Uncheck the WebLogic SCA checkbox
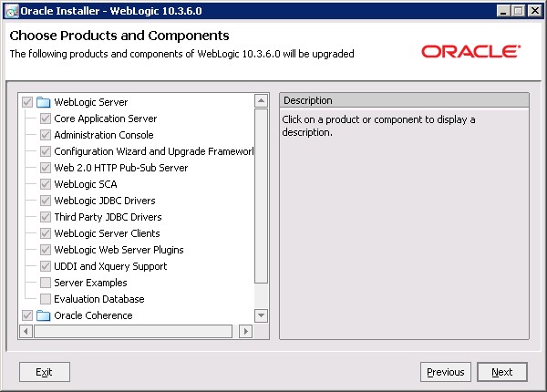Screen dimensions: 547x392 coord(46,184)
